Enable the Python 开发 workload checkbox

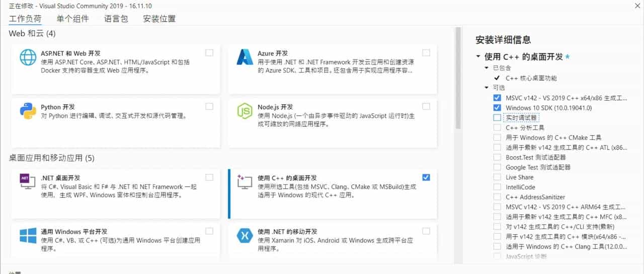pyautogui.click(x=209, y=106)
